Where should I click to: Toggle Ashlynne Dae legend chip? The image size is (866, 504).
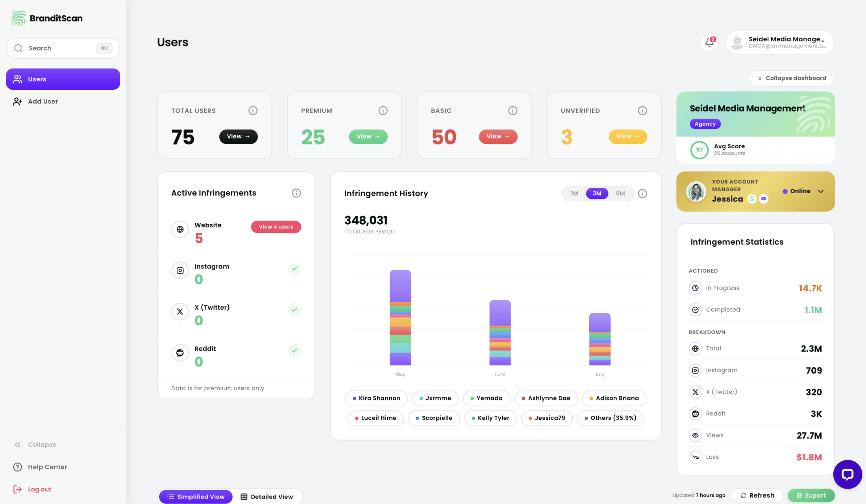pyautogui.click(x=546, y=398)
